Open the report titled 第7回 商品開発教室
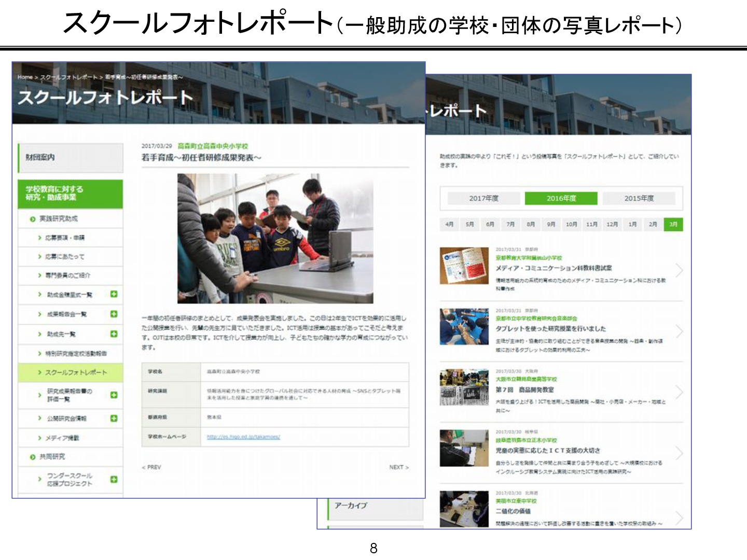Screen dimensions: 747x560 (x=524, y=389)
